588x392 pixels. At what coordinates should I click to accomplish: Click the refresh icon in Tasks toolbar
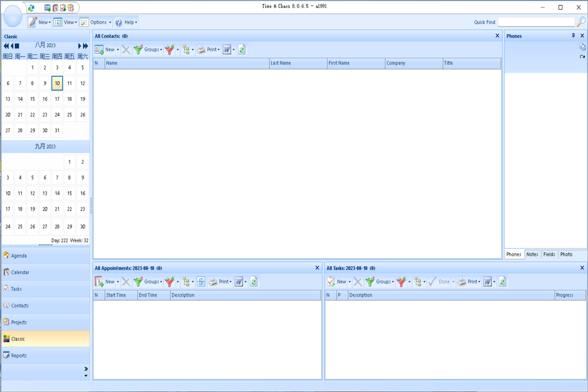coord(503,281)
